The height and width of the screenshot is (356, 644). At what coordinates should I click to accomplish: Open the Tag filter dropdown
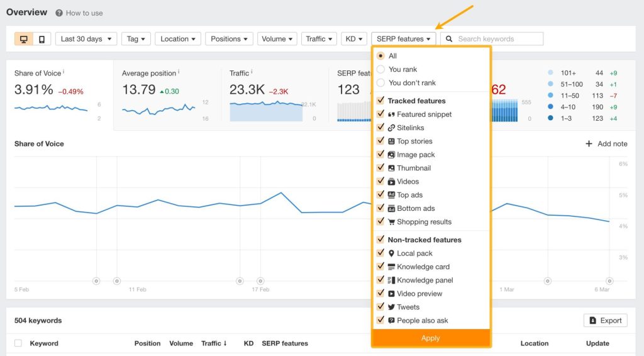point(136,39)
